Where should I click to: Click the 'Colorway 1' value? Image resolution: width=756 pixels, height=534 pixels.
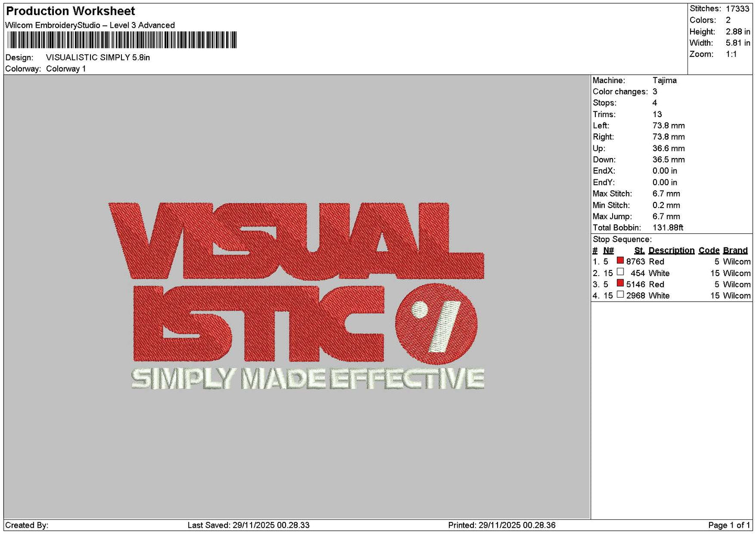pos(66,69)
